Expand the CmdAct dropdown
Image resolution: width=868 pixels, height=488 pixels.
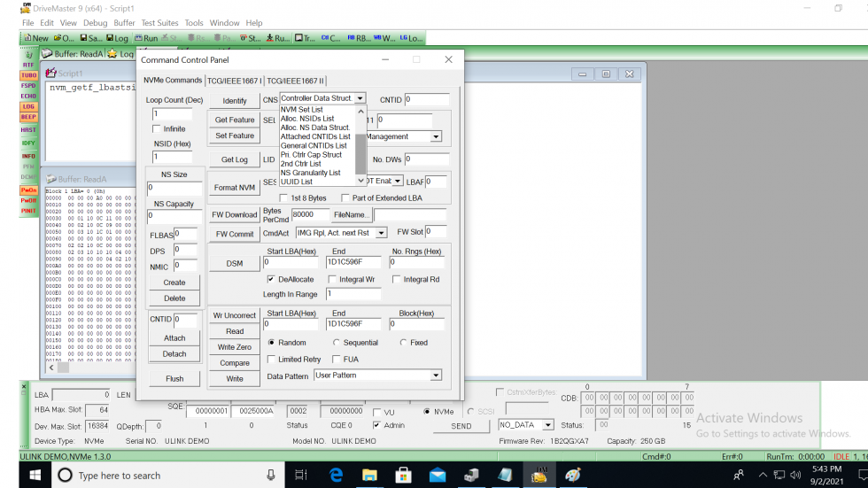pos(381,233)
